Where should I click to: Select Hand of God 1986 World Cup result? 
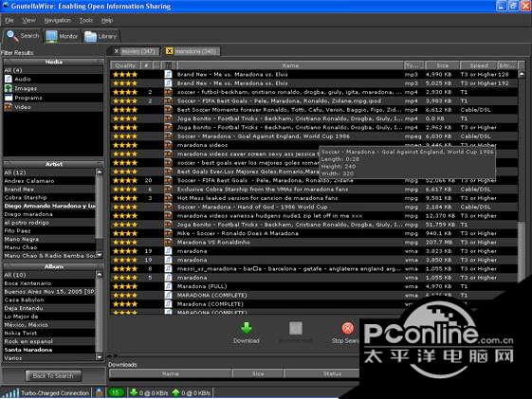coord(314,208)
